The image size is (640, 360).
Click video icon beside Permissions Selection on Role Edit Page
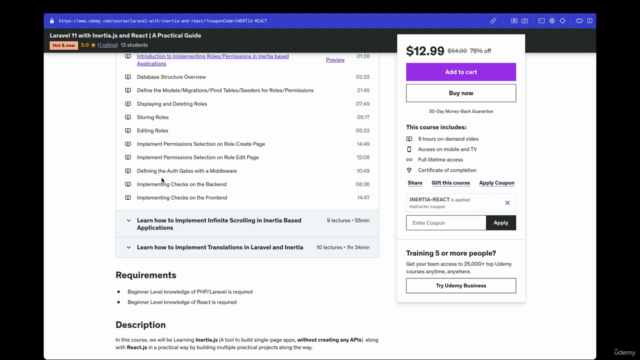[x=128, y=157]
